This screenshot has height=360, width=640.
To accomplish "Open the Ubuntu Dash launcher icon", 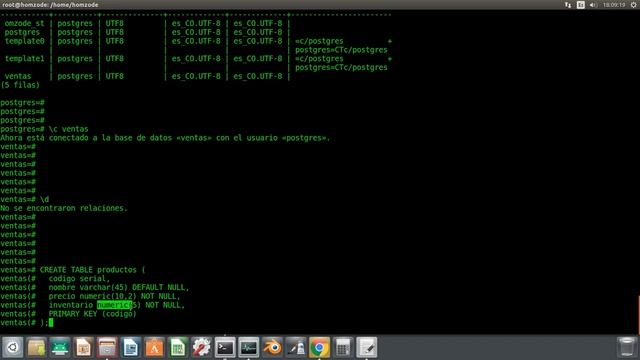I will tap(13, 347).
